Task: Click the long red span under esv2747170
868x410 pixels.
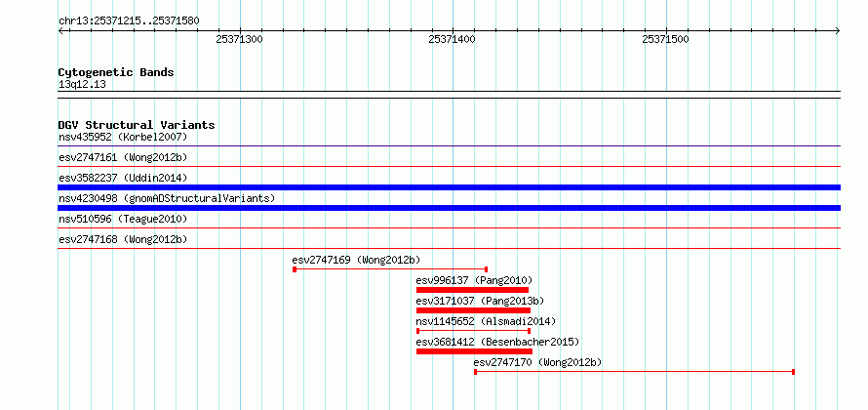Action: [634, 372]
